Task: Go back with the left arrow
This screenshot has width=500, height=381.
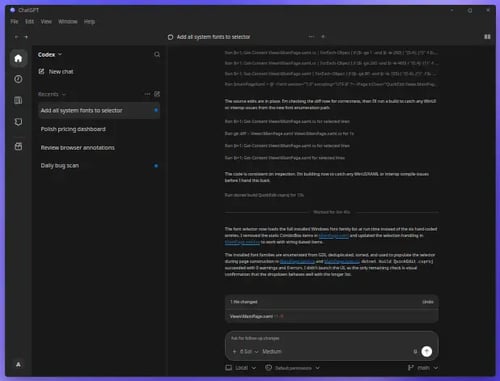Action: 16,37
